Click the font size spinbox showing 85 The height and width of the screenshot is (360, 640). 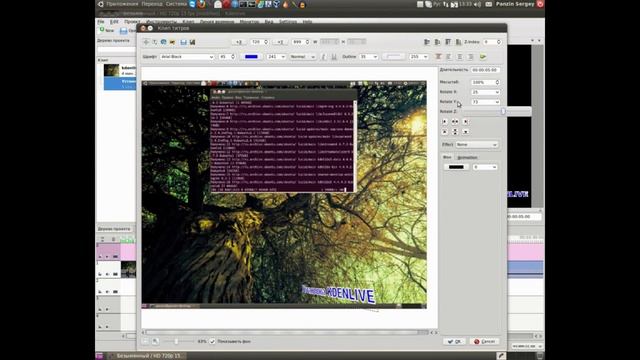(x=227, y=57)
